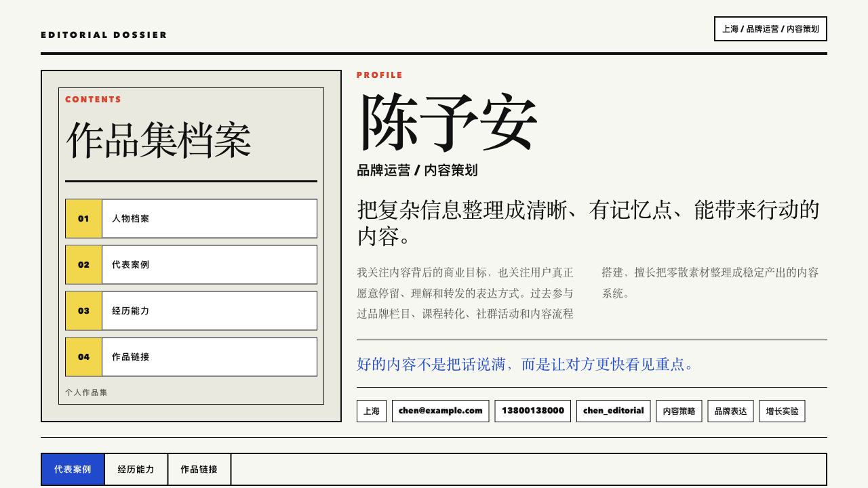Click the paragraph starting 我关注内容背后的商业目标

coord(589,293)
